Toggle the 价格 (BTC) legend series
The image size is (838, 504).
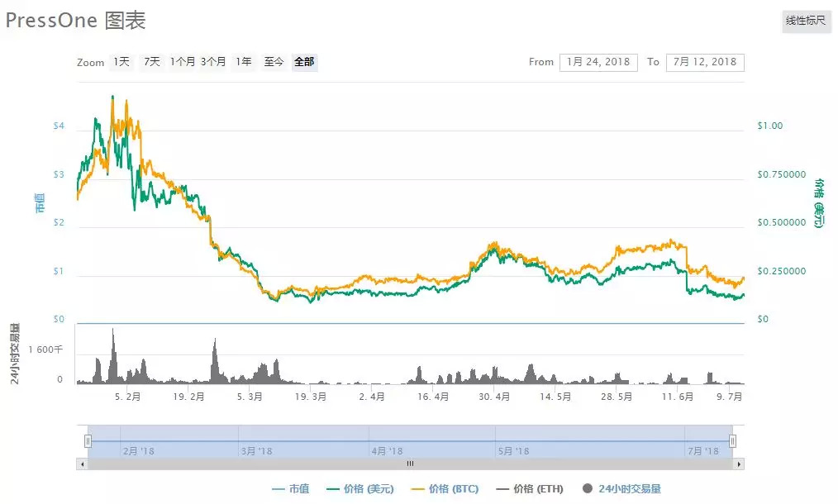coord(445,488)
